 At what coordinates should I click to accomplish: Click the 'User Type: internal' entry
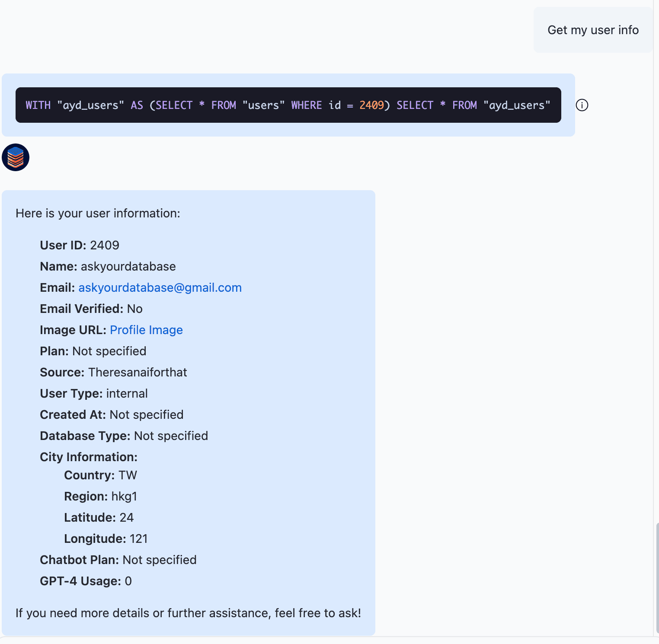pos(93,393)
